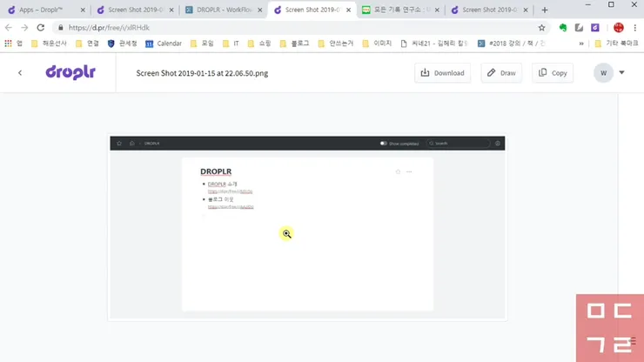Open the 쇼핑 bookmark folder
Viewport: 644px width, 362px height.
(x=259, y=44)
